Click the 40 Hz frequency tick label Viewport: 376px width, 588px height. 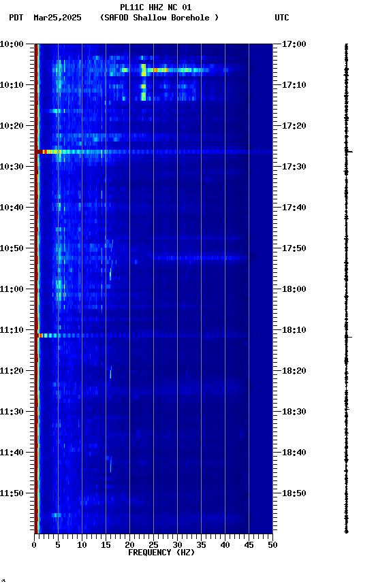coord(225,545)
